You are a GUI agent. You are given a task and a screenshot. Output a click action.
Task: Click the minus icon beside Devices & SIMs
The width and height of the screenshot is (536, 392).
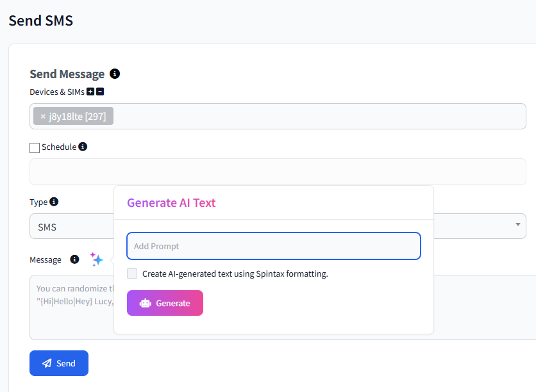point(101,91)
